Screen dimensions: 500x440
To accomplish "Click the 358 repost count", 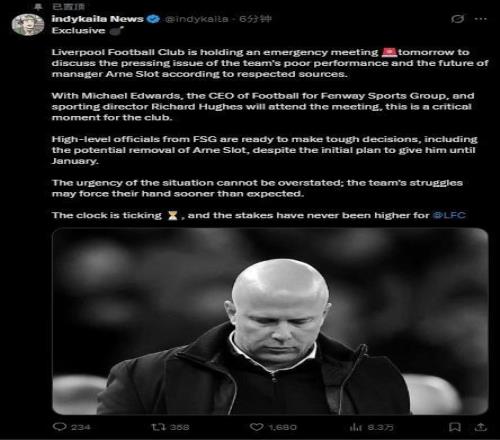I will tap(179, 427).
